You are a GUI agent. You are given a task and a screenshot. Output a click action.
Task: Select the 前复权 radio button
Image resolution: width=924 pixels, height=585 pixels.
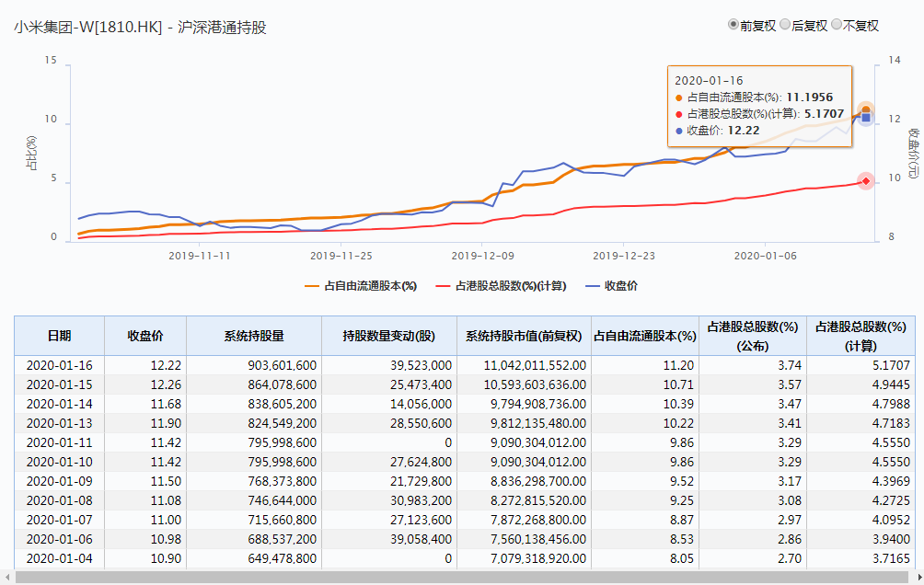coord(733,25)
